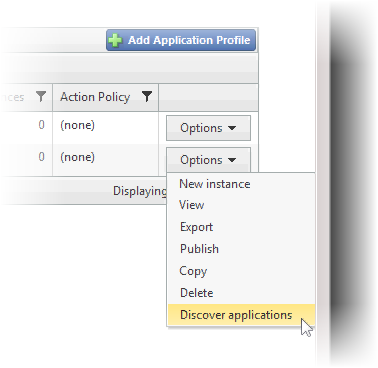Click the Action Policy column header

tap(105, 97)
